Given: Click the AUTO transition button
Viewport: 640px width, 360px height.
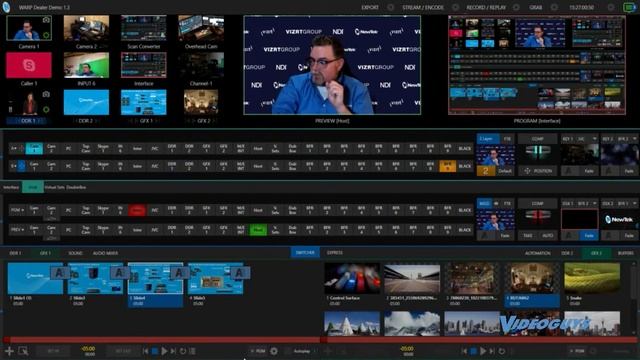Looking at the screenshot, I should click(x=547, y=236).
